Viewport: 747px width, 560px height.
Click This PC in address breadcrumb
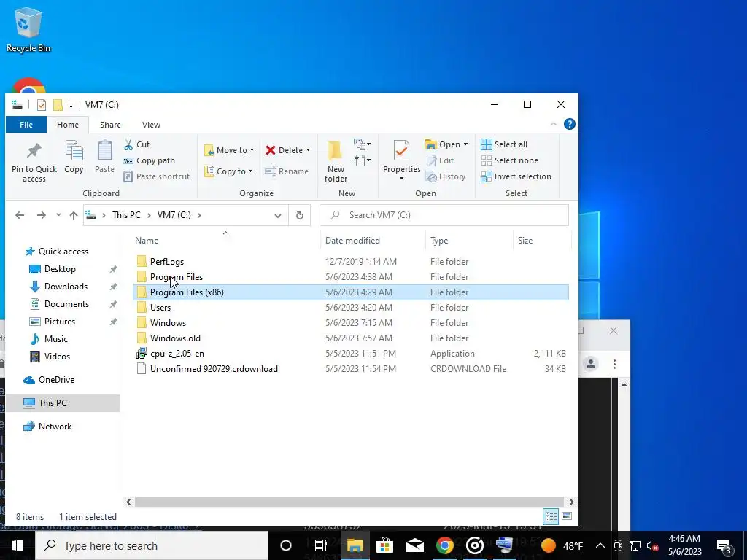click(x=126, y=215)
